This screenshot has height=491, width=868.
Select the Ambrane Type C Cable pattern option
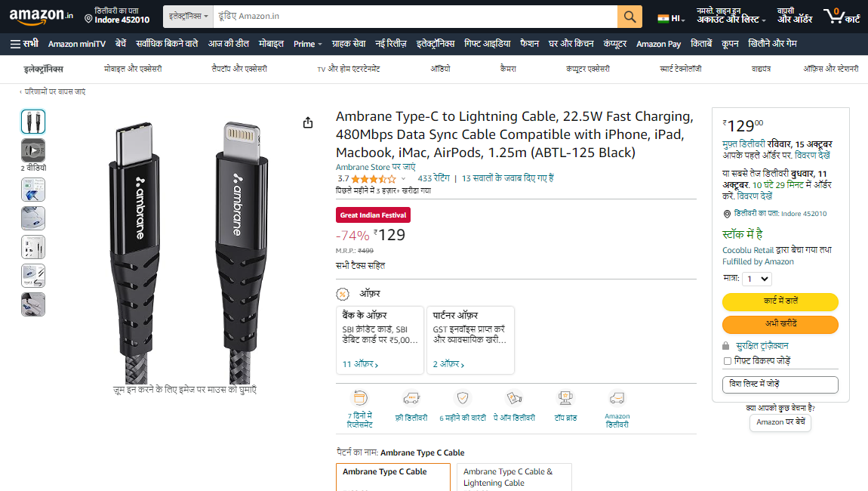point(393,477)
